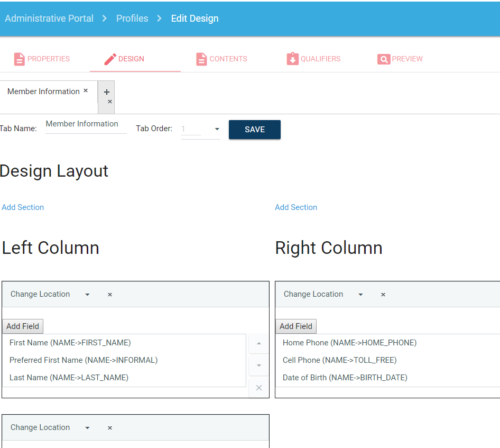This screenshot has width=500, height=448.
Task: Click the Preview magnifier icon
Action: pyautogui.click(x=384, y=59)
